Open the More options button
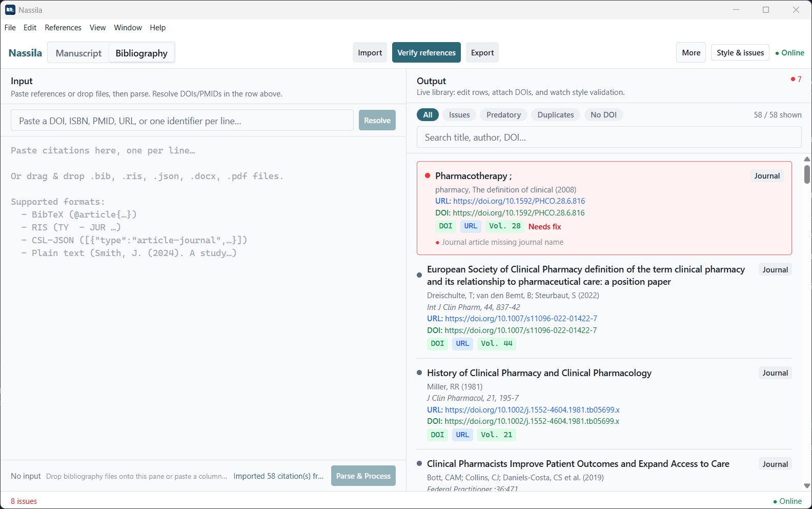812x509 pixels. coord(691,52)
